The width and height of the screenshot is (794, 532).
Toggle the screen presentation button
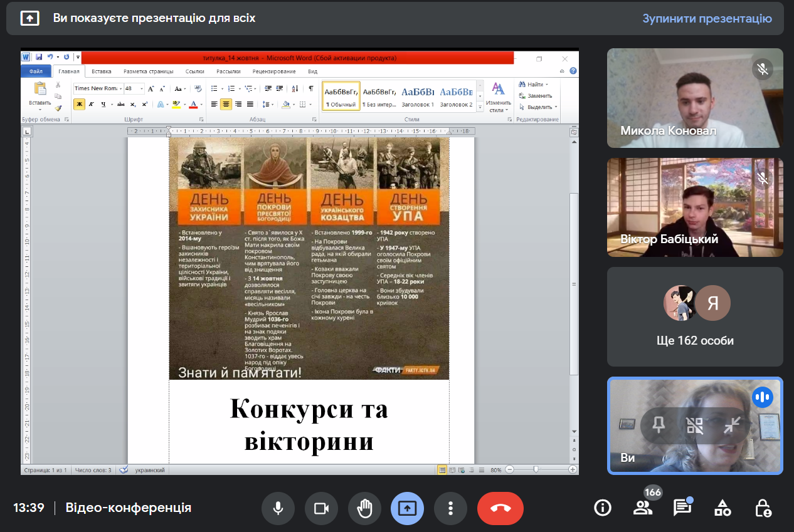coord(407,508)
